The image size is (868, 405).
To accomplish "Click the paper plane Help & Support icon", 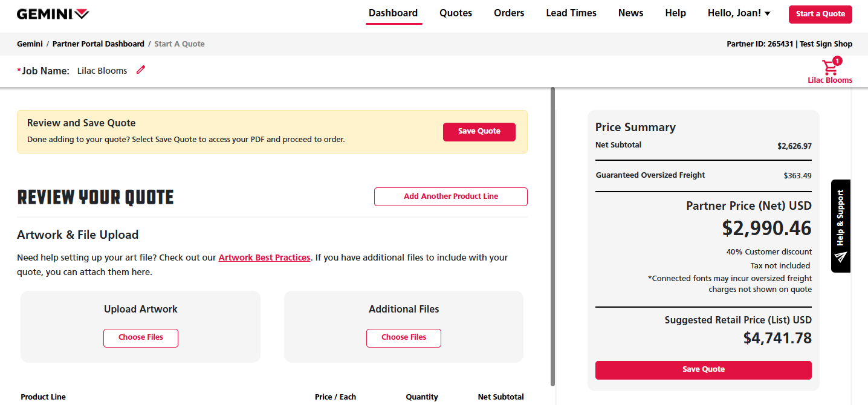I will coord(840,257).
